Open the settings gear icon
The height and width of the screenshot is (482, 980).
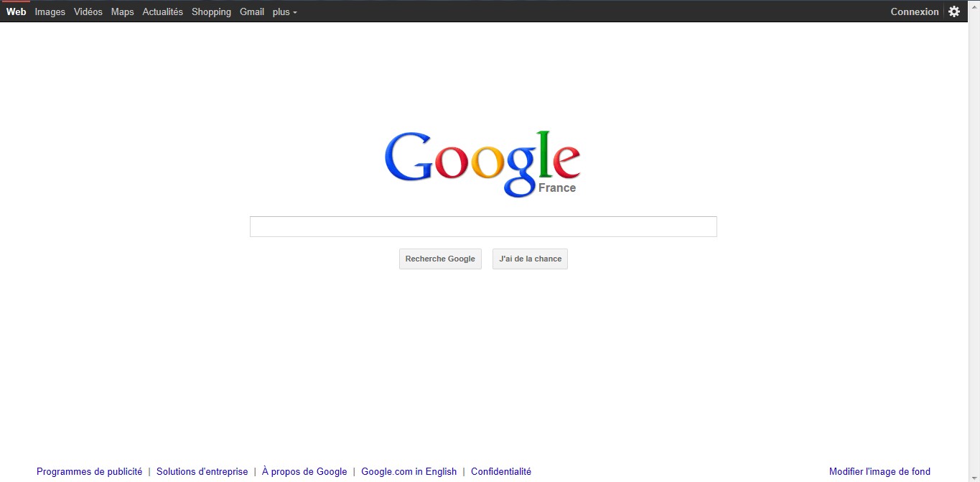click(x=953, y=11)
